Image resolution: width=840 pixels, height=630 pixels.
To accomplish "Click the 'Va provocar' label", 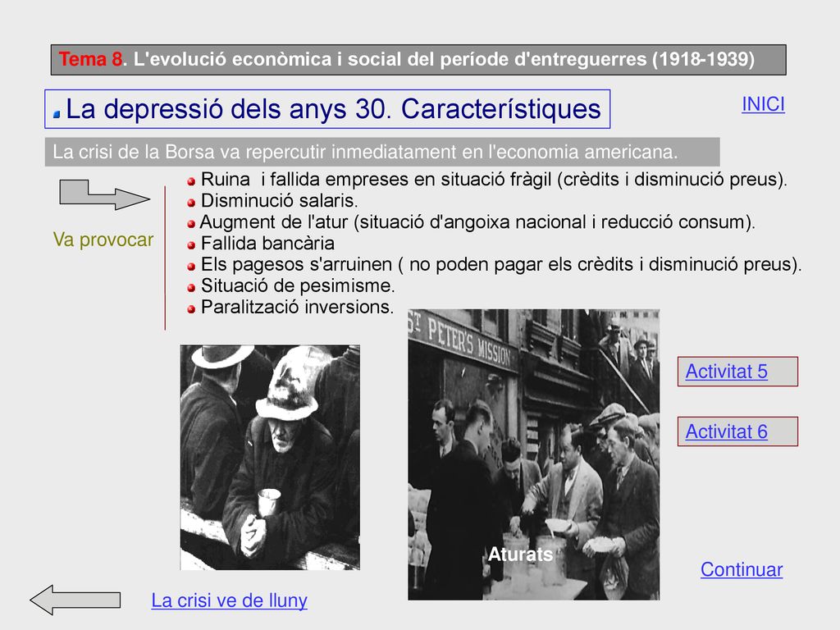I will coord(103,240).
